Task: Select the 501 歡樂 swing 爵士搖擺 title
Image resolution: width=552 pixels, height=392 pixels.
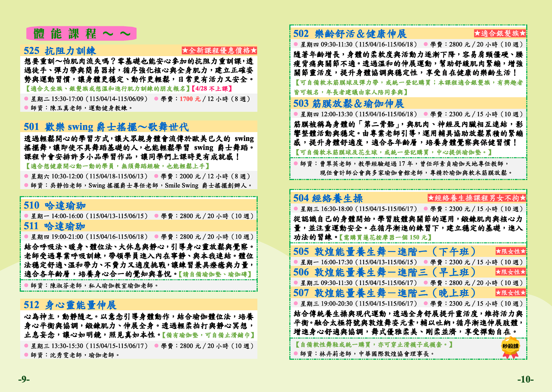Action: coord(106,127)
